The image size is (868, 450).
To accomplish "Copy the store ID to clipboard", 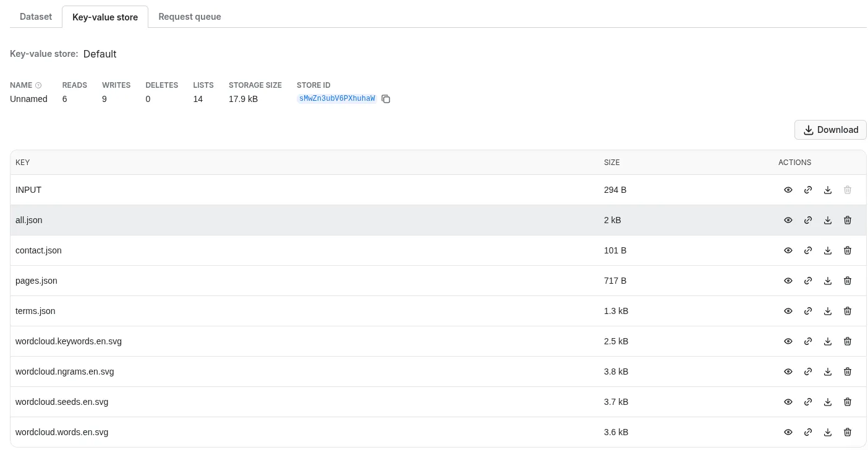I will pyautogui.click(x=386, y=99).
